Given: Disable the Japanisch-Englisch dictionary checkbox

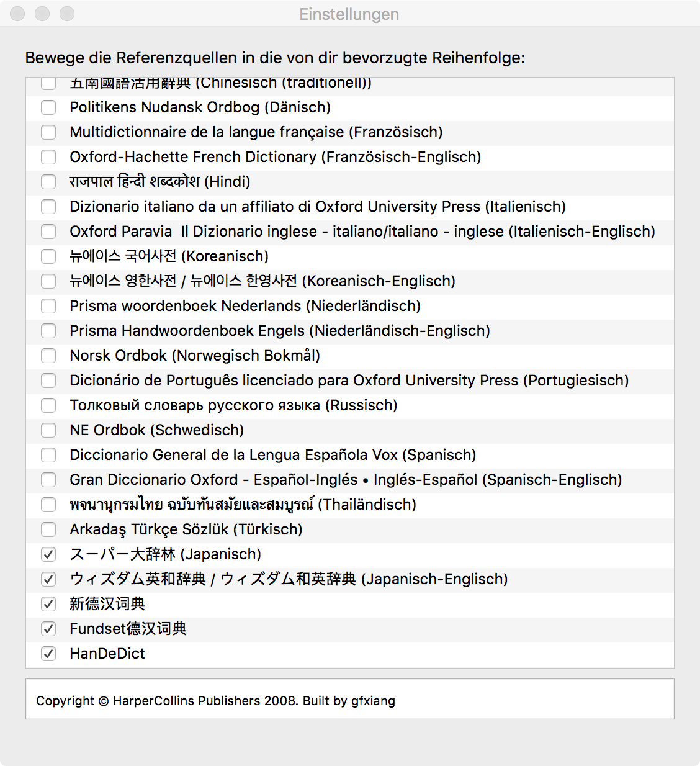Looking at the screenshot, I should click(48, 579).
